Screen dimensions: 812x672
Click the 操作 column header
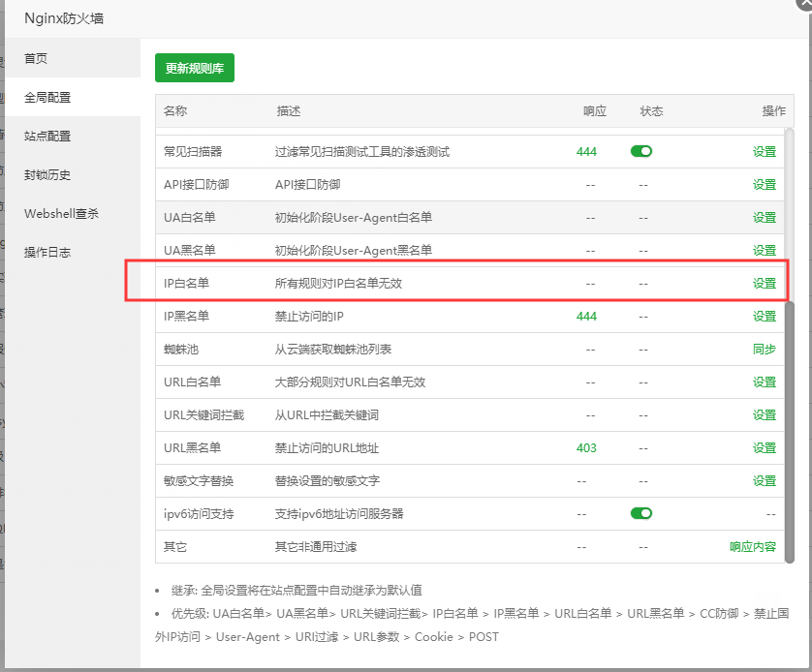pos(773,110)
